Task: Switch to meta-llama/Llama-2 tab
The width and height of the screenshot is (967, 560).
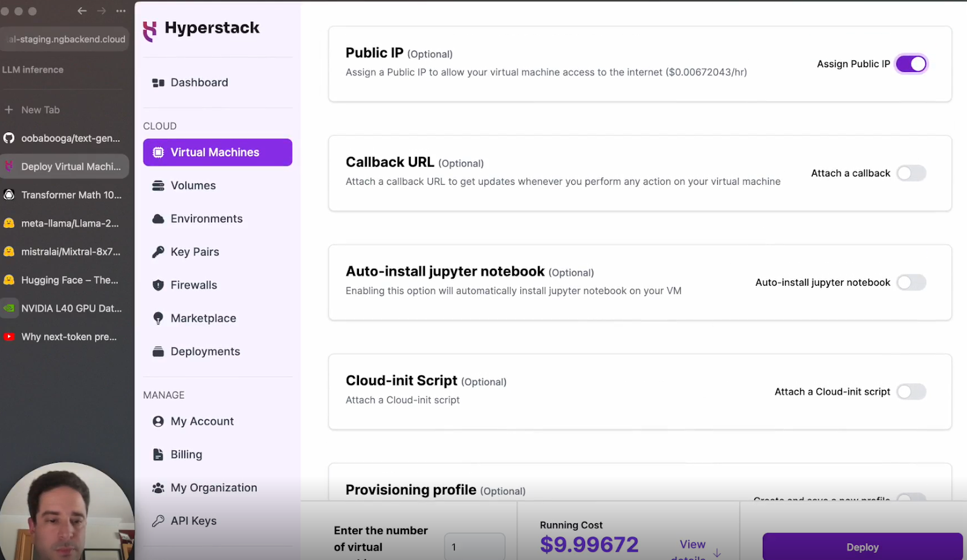Action: coord(65,224)
